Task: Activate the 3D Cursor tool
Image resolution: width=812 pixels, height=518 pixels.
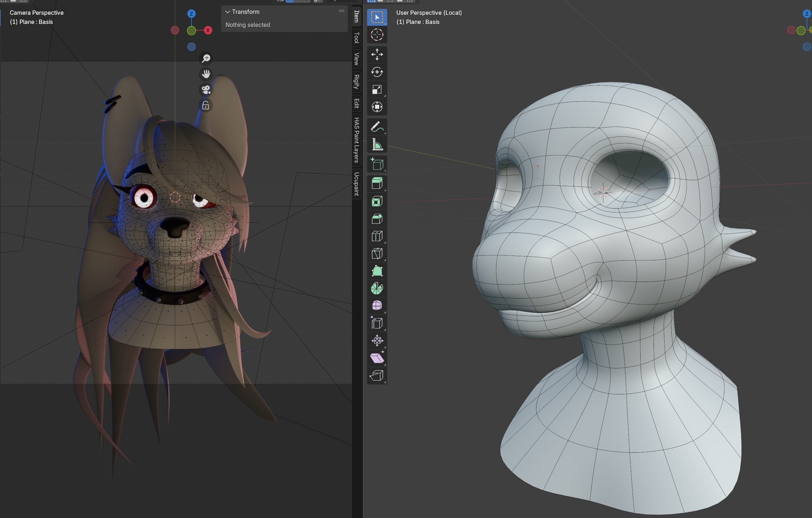Action: tap(377, 35)
